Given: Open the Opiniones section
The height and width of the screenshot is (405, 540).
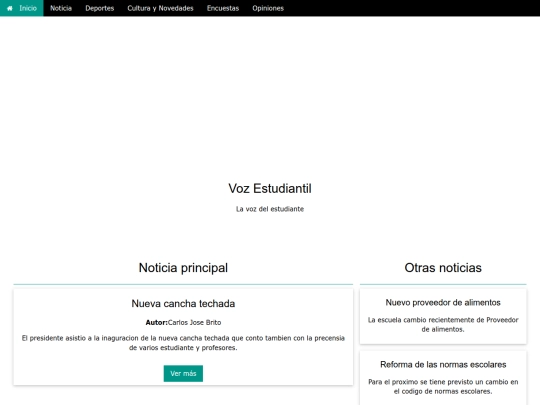Looking at the screenshot, I should 268,8.
